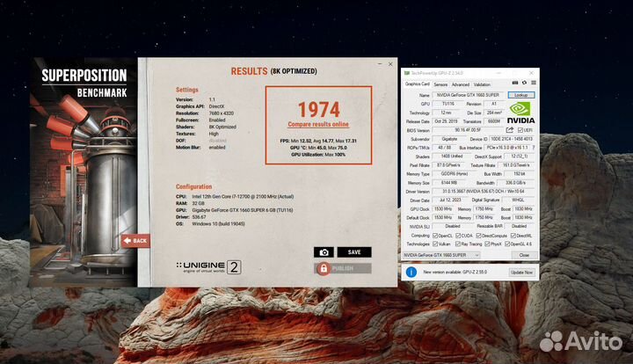Take a screenshot with the camera button

point(324,252)
